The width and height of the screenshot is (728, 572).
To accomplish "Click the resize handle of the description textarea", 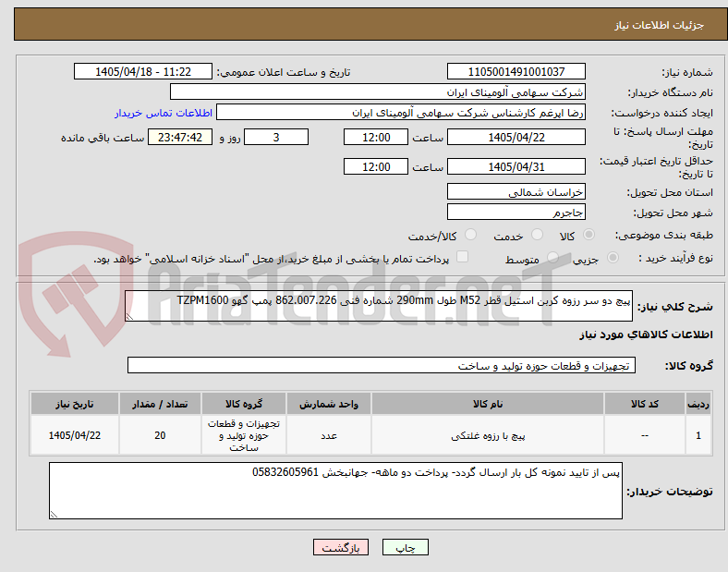I will click(x=129, y=317).
